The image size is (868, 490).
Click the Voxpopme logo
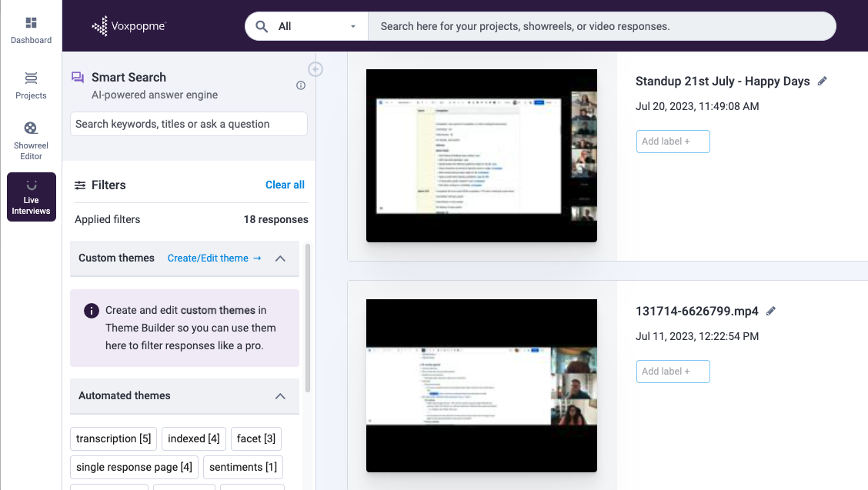pyautogui.click(x=129, y=26)
